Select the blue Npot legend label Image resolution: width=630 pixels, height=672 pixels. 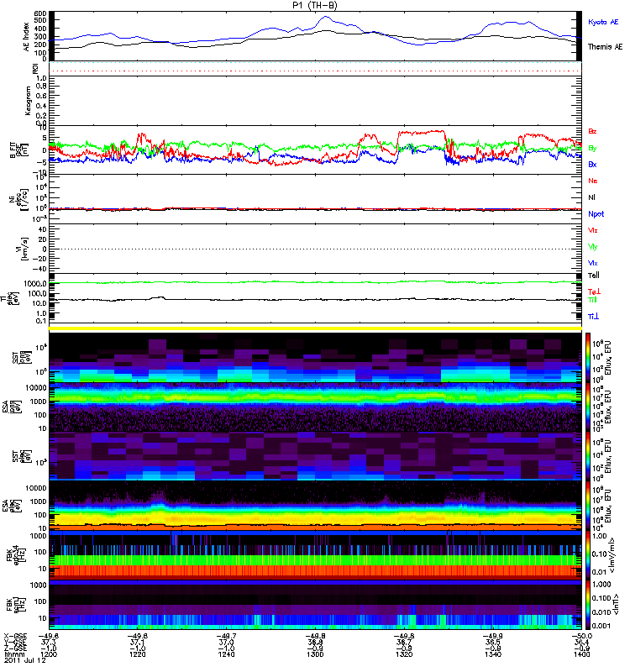pyautogui.click(x=596, y=214)
